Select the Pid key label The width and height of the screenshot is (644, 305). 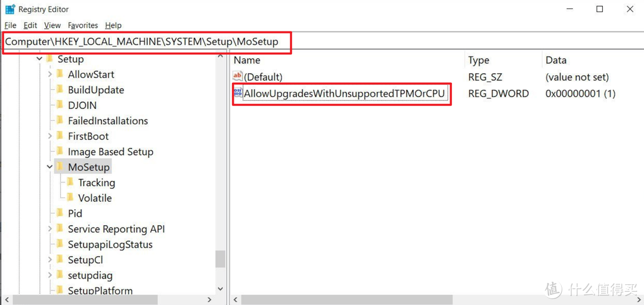75,213
